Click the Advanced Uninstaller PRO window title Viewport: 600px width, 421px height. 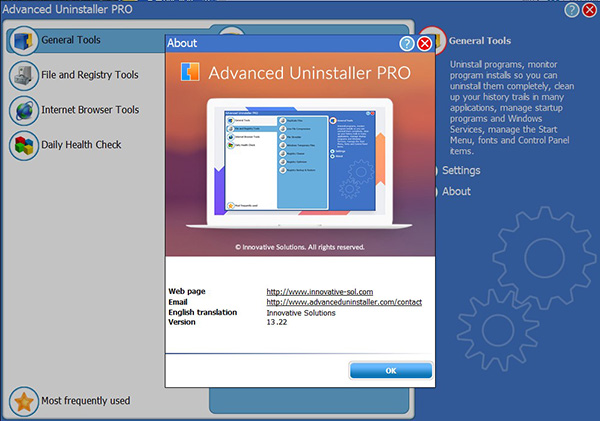point(67,9)
